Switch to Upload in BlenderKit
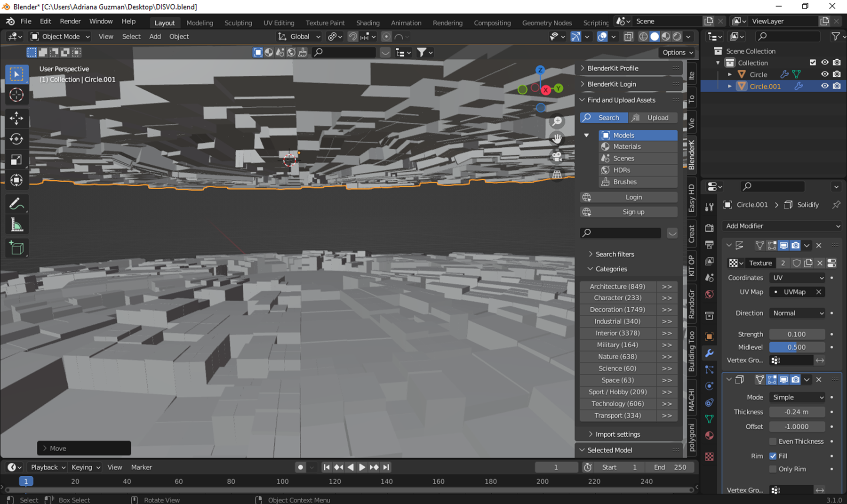This screenshot has width=847, height=504. point(653,118)
